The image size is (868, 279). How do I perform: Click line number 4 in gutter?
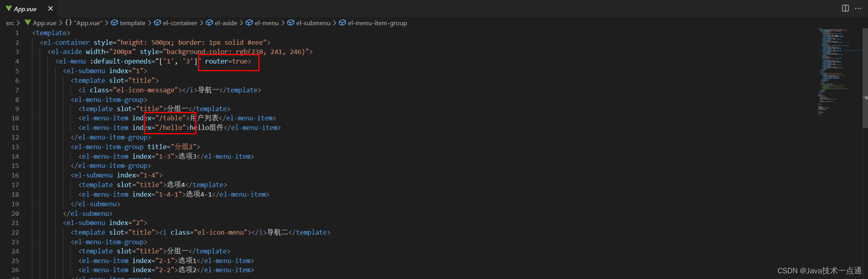coord(17,62)
